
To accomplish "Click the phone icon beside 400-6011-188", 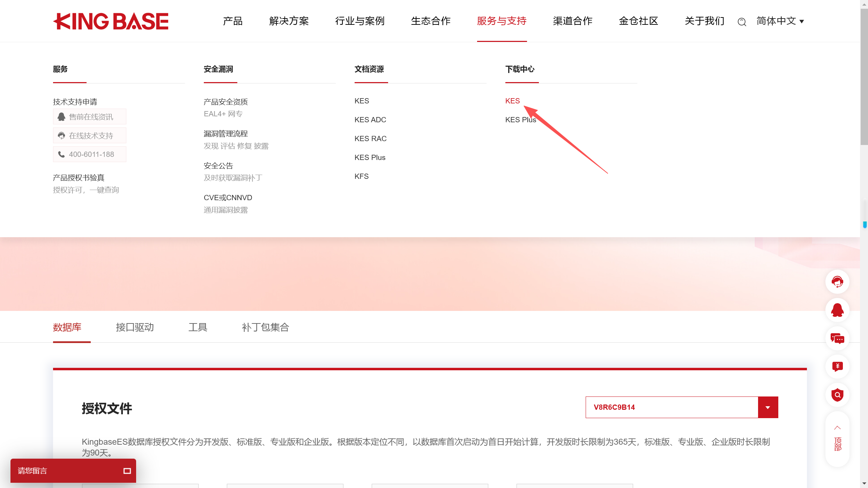I will coord(61,154).
